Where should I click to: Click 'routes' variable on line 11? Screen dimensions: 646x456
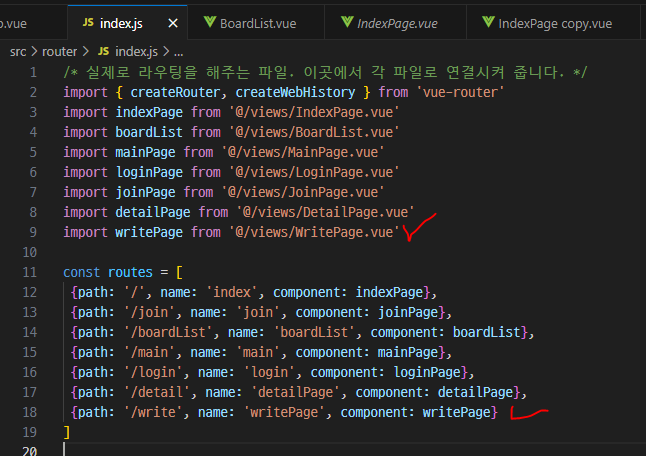point(130,272)
